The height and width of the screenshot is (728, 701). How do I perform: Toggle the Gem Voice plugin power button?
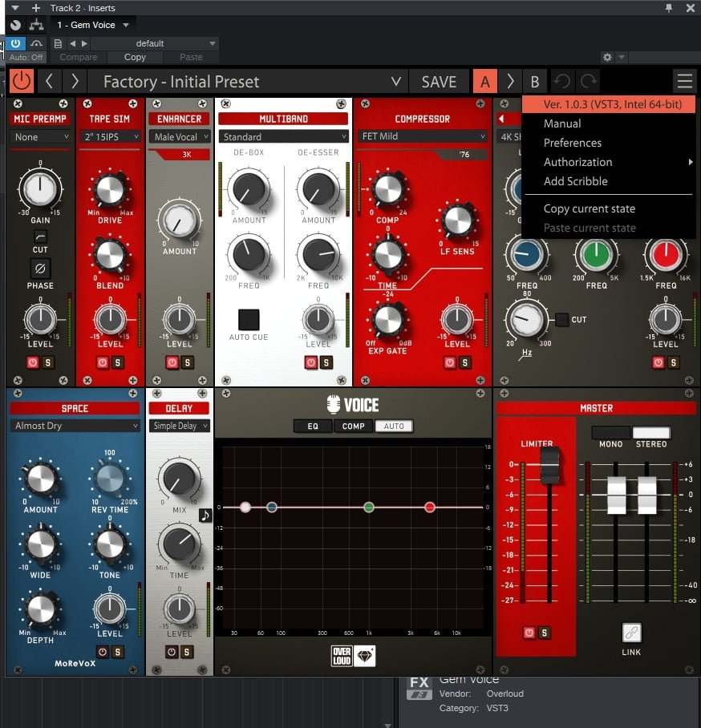point(22,82)
